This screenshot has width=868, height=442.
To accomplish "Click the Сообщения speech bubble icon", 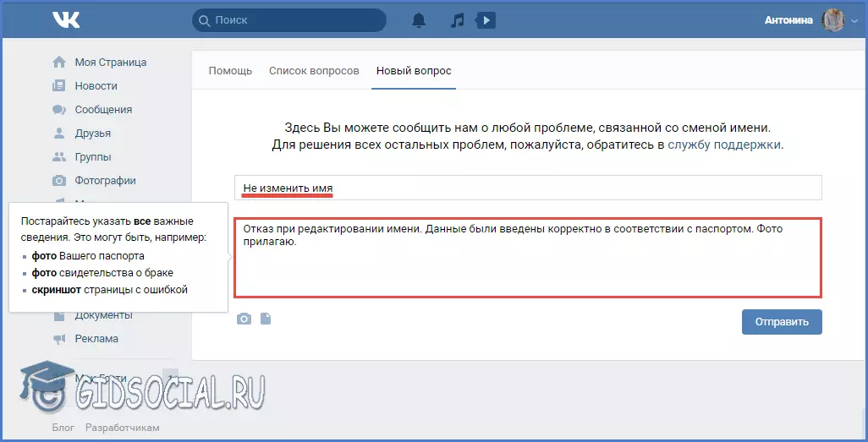I will tap(59, 109).
